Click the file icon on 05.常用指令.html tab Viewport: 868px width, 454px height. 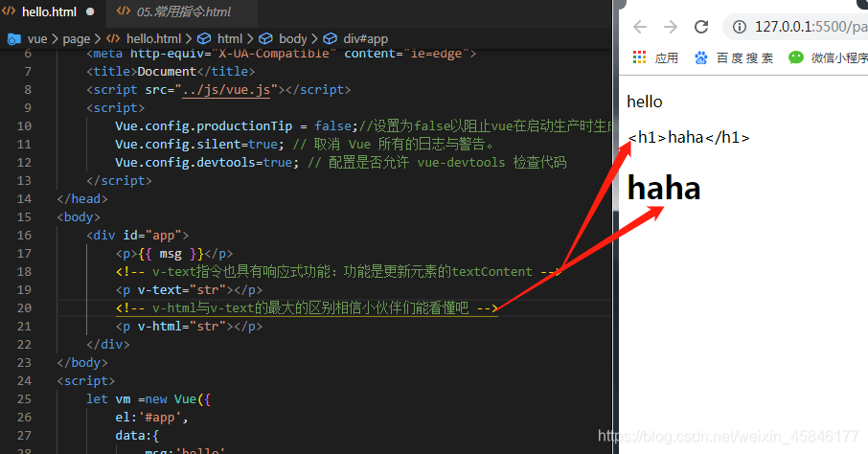pos(124,11)
